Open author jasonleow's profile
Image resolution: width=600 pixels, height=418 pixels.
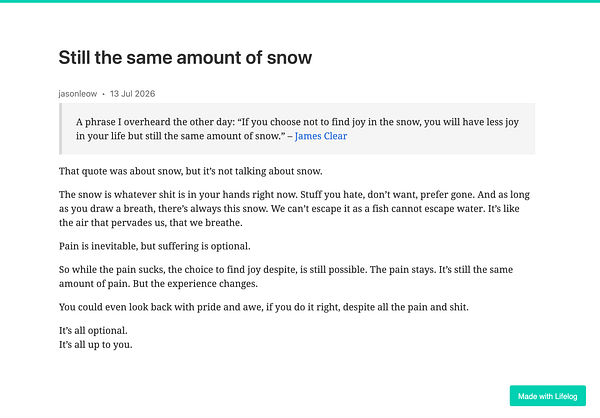78,94
